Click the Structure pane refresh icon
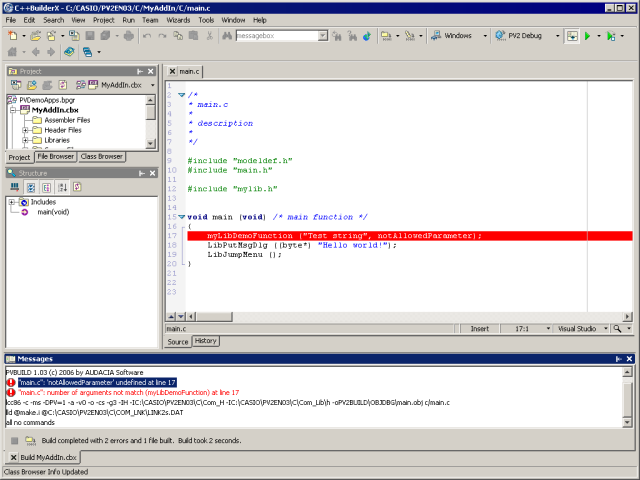Image resolution: width=640 pixels, height=480 pixels. pyautogui.click(x=77, y=187)
